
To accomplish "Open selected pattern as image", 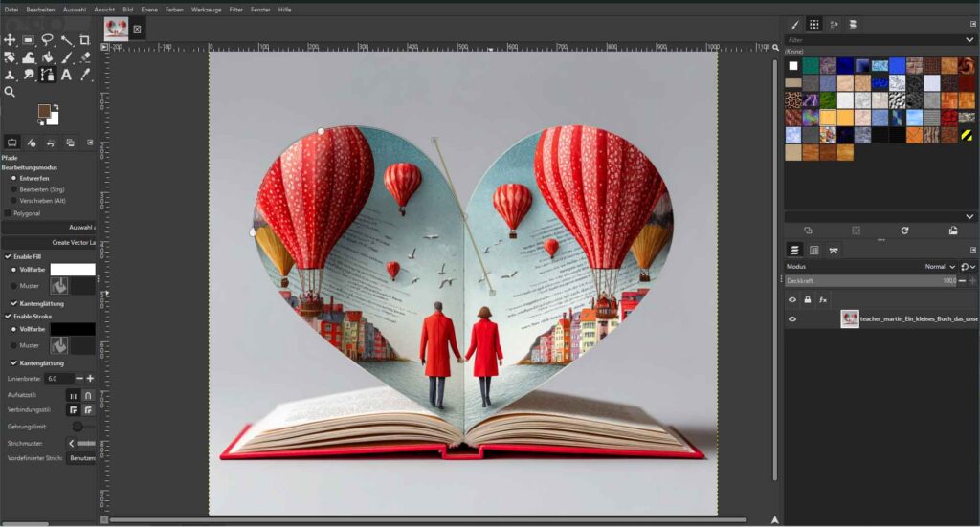I will click(x=952, y=231).
